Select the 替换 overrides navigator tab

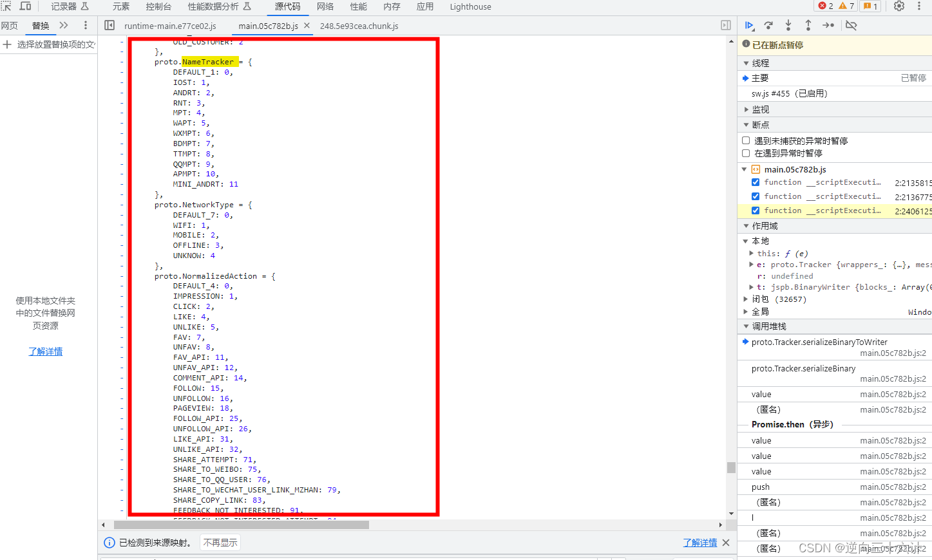pos(41,26)
